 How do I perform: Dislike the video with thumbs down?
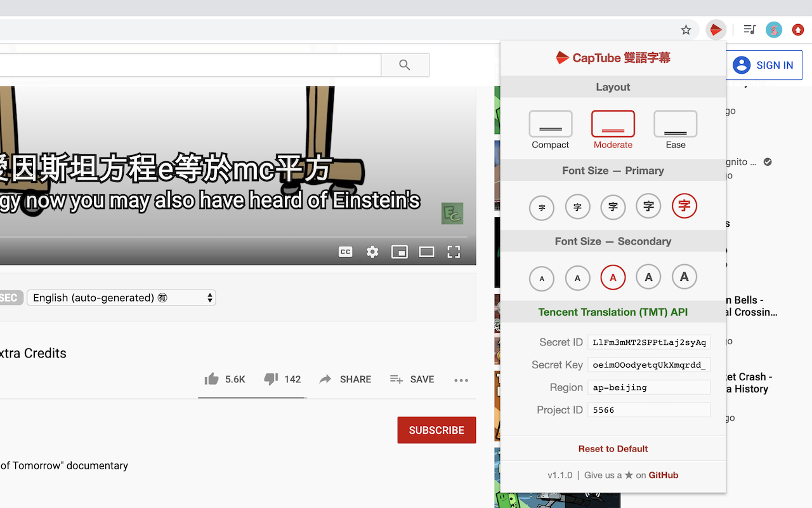coord(271,379)
